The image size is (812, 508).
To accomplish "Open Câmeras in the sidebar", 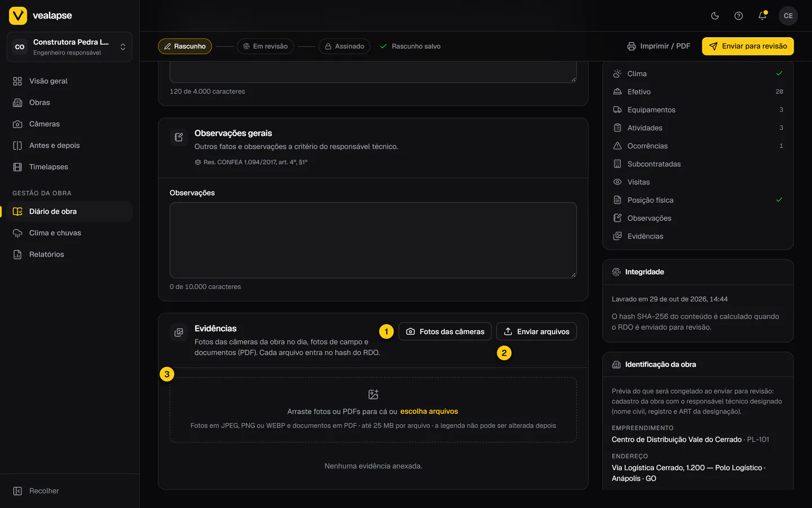I will (69, 124).
